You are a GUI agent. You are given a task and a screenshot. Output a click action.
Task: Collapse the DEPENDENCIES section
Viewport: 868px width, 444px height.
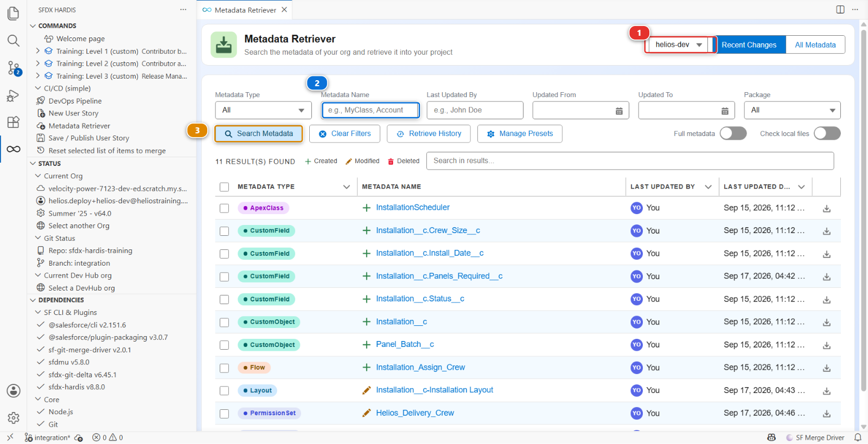(x=61, y=300)
